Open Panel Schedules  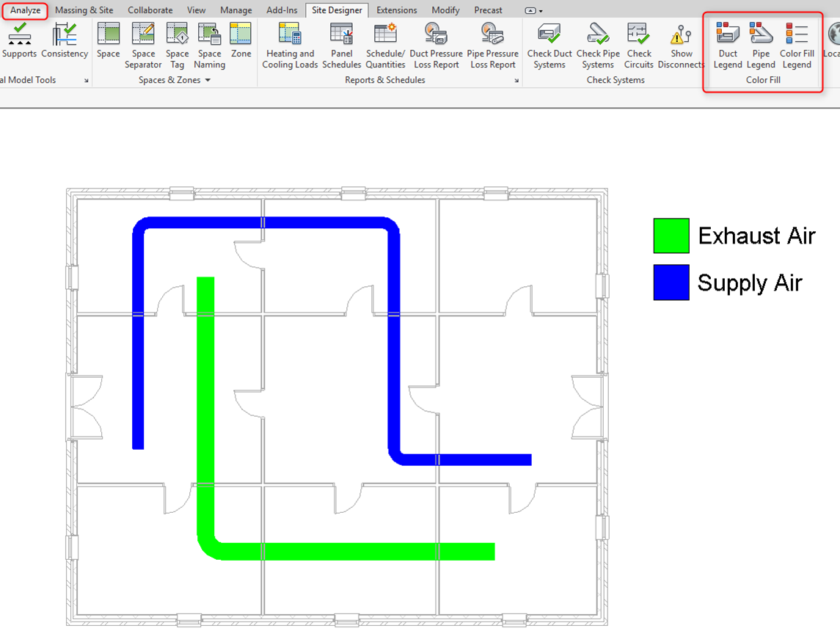pyautogui.click(x=340, y=44)
